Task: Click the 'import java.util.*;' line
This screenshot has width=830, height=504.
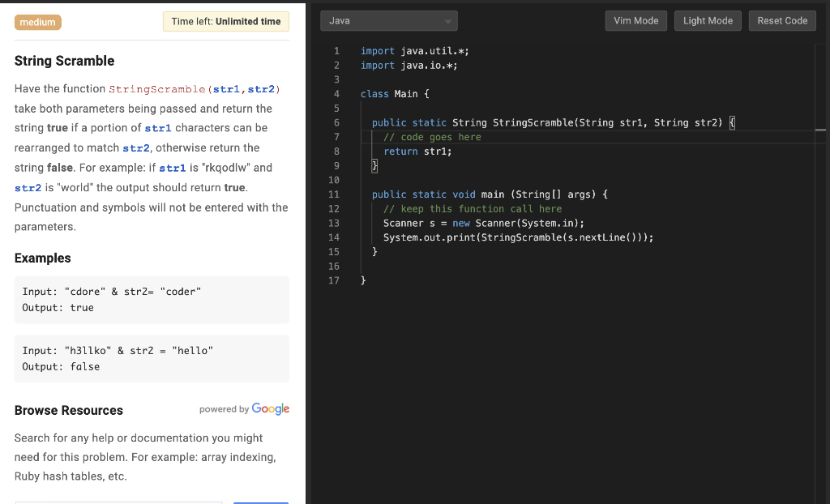Action: [x=414, y=51]
